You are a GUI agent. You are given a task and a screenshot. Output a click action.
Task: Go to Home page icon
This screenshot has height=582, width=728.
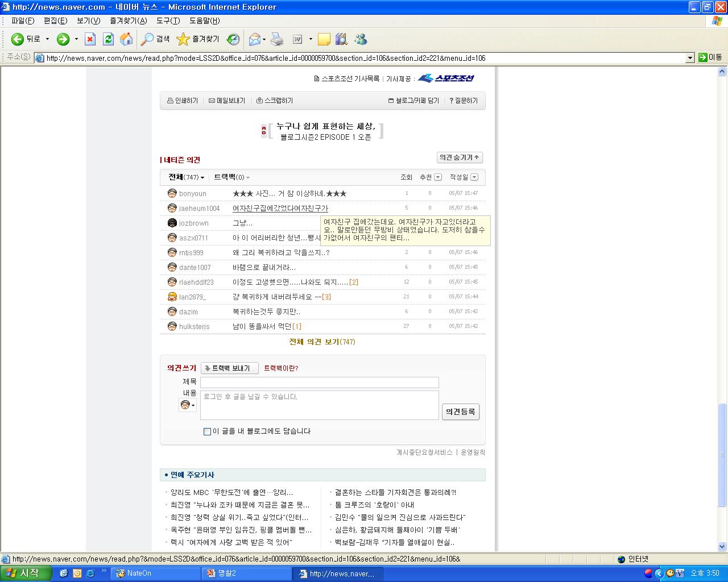(126, 39)
